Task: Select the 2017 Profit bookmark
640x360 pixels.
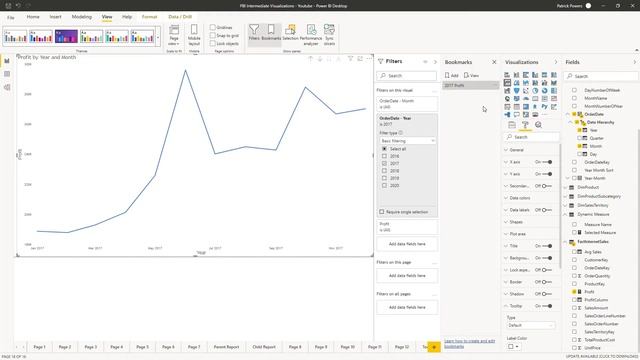Action: (x=471, y=85)
